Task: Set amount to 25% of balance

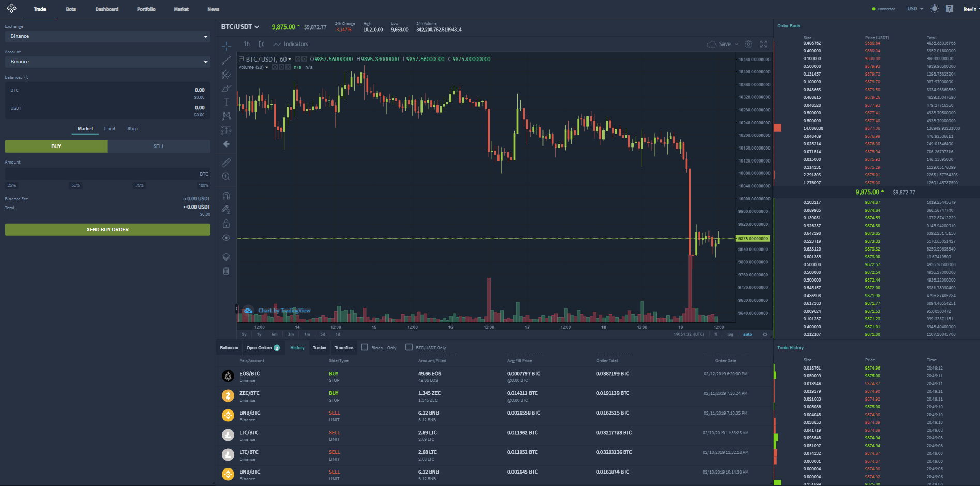Action: [11, 185]
